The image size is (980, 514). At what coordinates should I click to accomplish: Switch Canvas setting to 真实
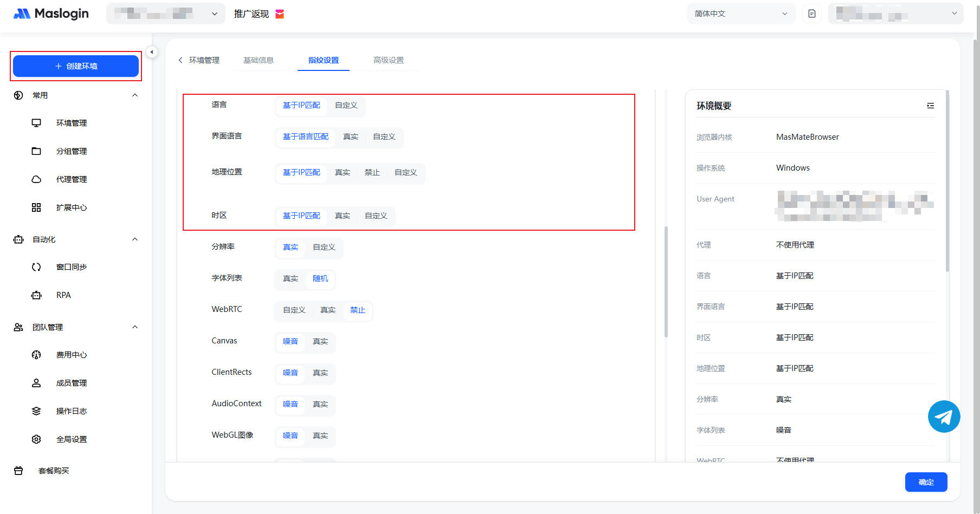(320, 341)
